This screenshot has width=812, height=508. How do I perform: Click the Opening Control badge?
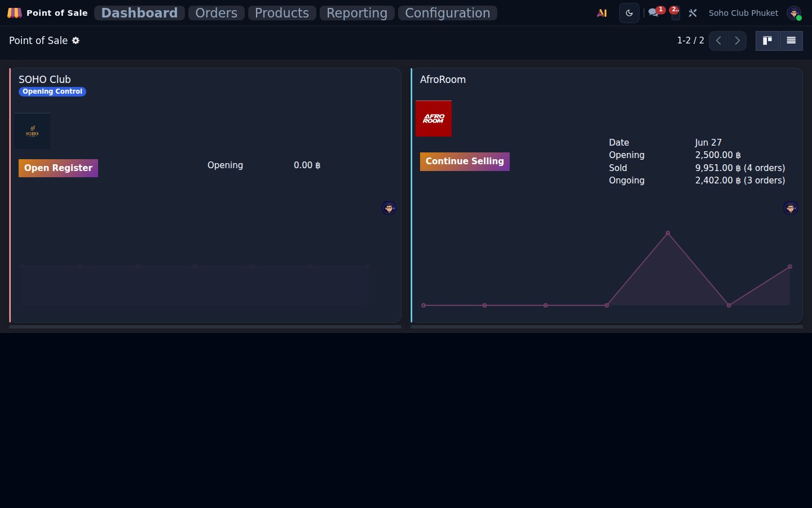pos(52,91)
